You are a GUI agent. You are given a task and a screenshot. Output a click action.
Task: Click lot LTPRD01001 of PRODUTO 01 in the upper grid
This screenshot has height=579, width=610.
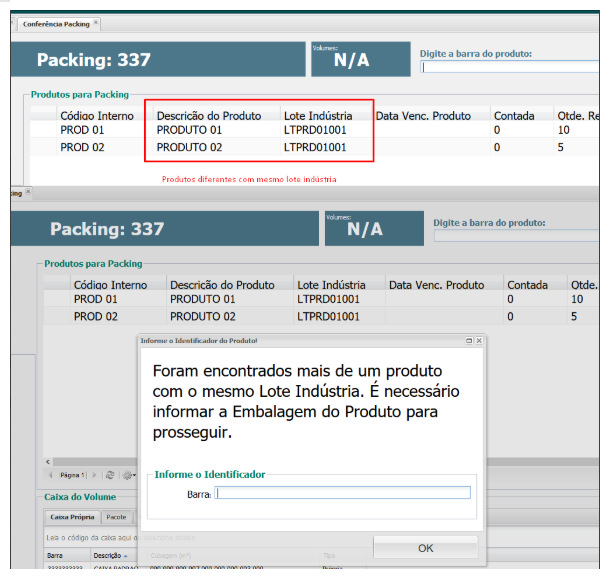pos(315,130)
